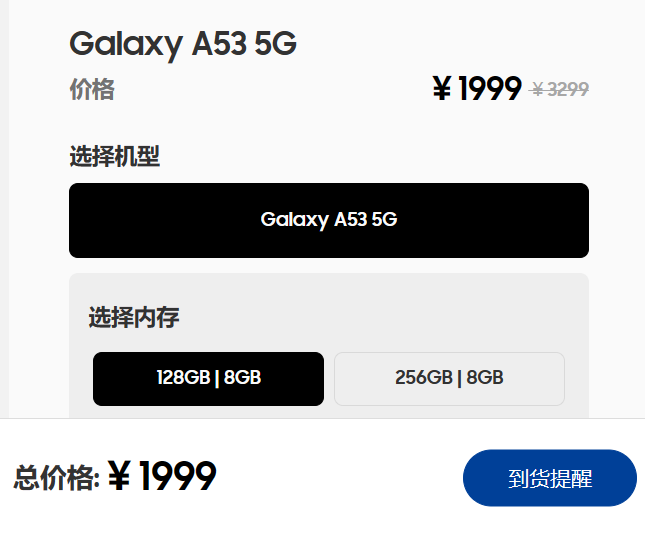Click the 总价格 label in bottom bar

(x=56, y=478)
